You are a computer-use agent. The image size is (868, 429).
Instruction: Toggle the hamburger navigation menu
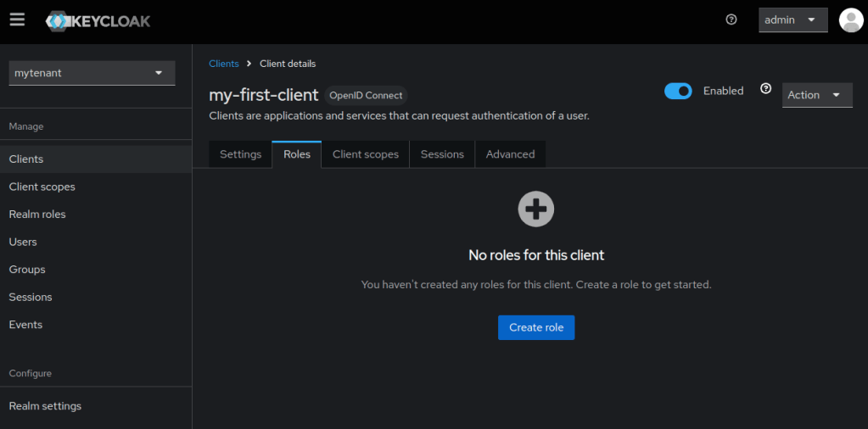[17, 20]
